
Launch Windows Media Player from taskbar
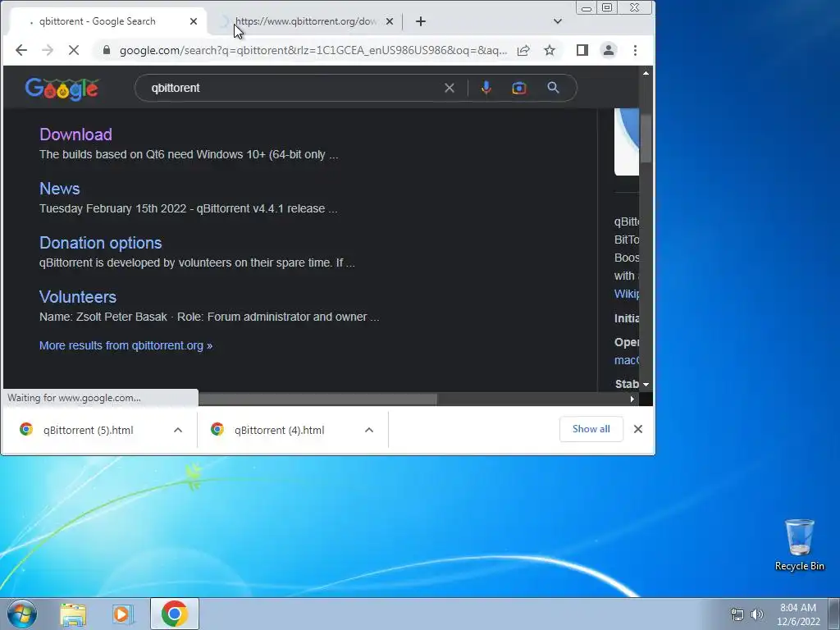(123, 614)
